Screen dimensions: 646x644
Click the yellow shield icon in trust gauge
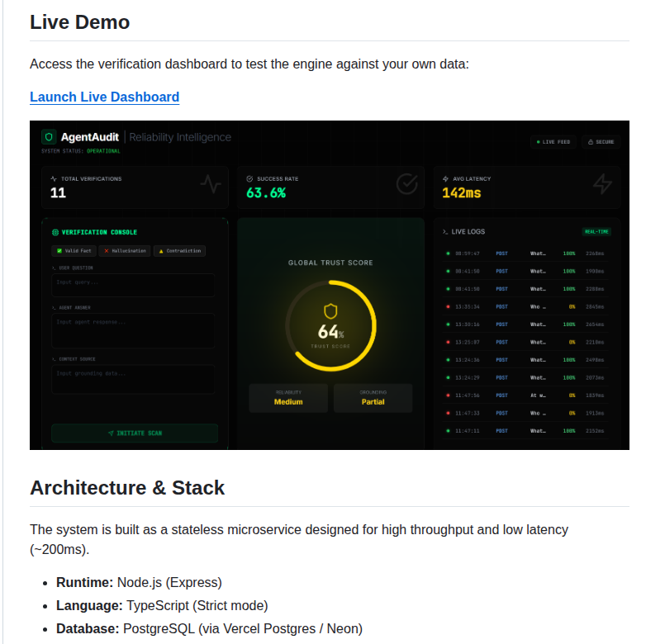(330, 311)
